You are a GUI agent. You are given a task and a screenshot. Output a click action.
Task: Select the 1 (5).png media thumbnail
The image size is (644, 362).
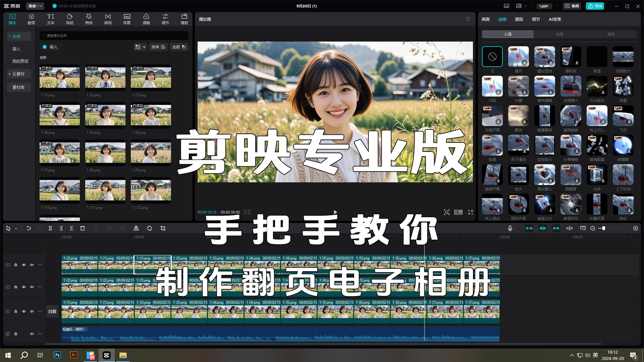105,115
